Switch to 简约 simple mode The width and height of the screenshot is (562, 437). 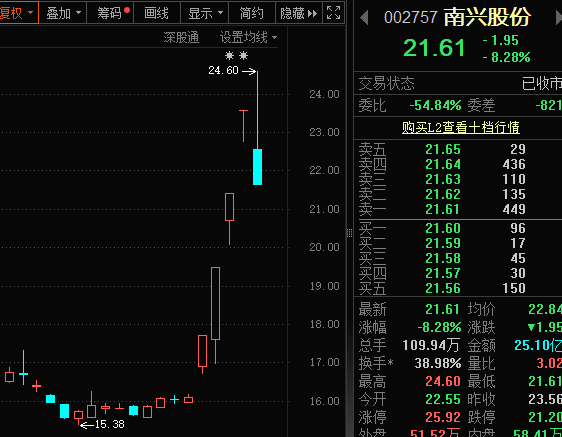[251, 13]
